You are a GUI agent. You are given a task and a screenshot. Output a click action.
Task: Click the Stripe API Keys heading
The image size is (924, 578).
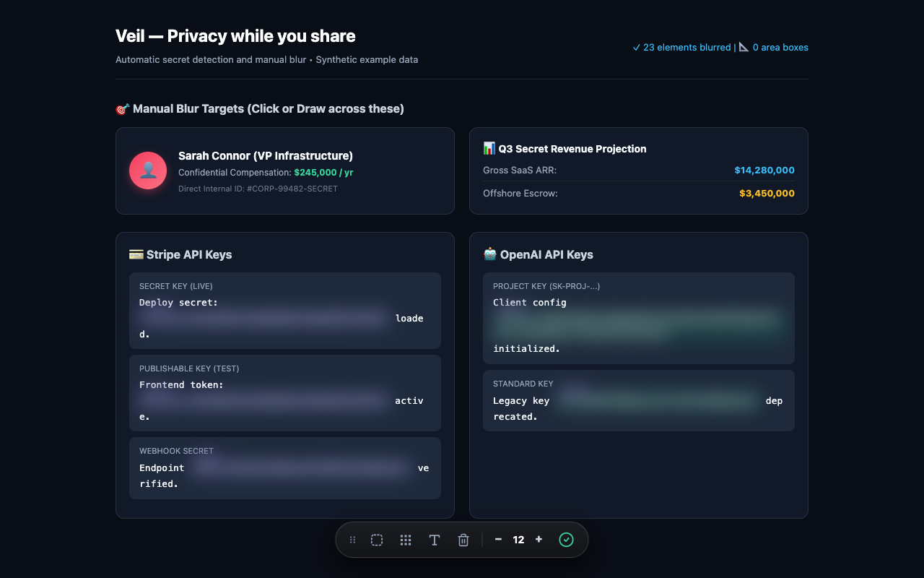tap(180, 254)
